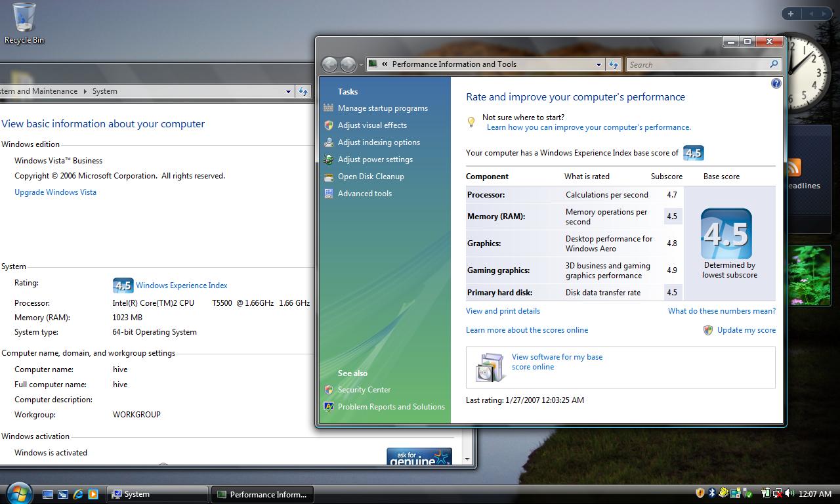Click the large 4.5 base score badge
This screenshot has height=504, width=840.
(726, 234)
